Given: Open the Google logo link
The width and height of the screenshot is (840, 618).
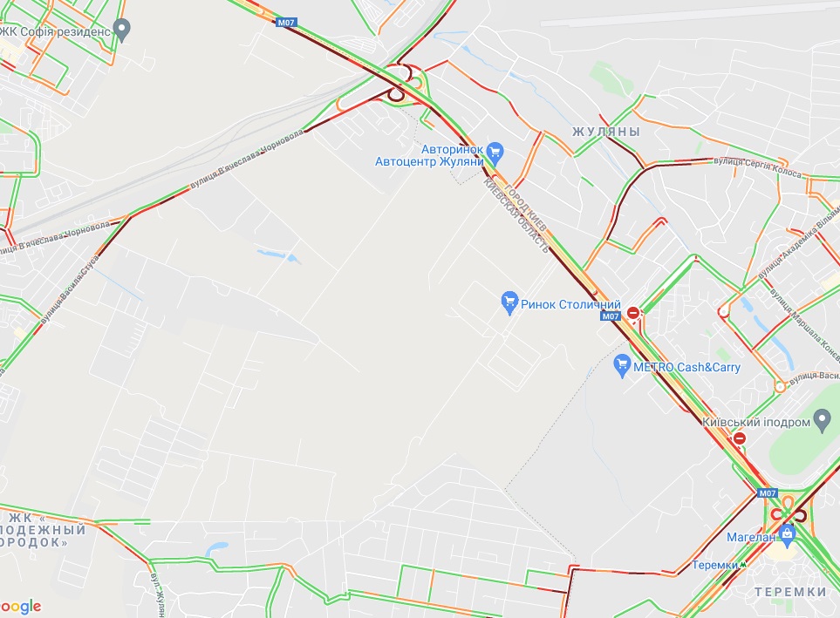Looking at the screenshot, I should coord(20,608).
